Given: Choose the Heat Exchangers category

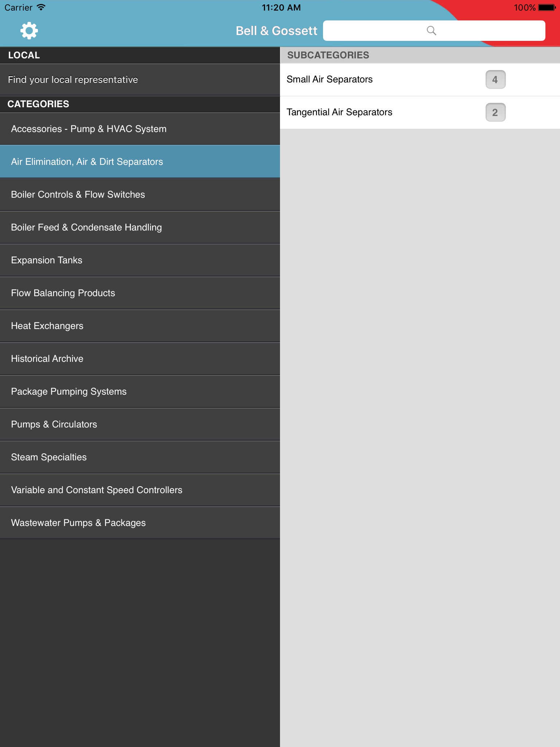Looking at the screenshot, I should coord(140,326).
